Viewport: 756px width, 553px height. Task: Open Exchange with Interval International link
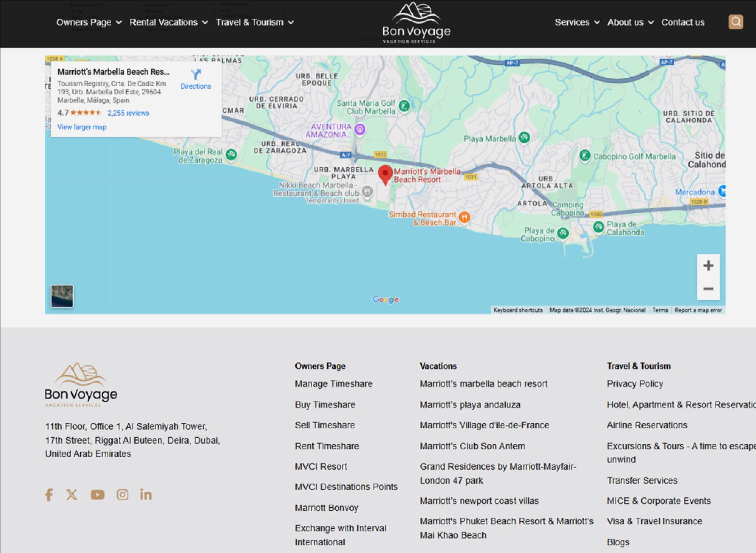tap(340, 535)
